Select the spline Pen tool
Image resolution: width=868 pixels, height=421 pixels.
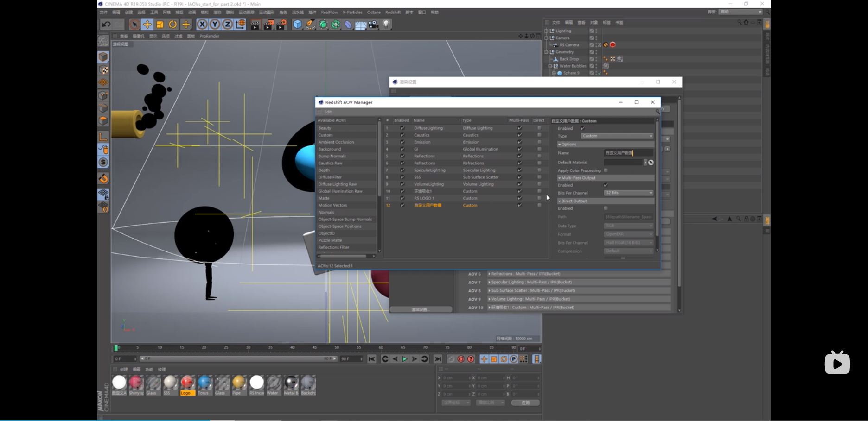(x=310, y=25)
